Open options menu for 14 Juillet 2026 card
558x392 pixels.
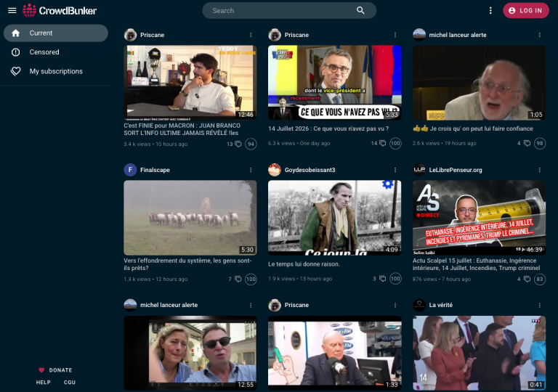click(x=395, y=35)
